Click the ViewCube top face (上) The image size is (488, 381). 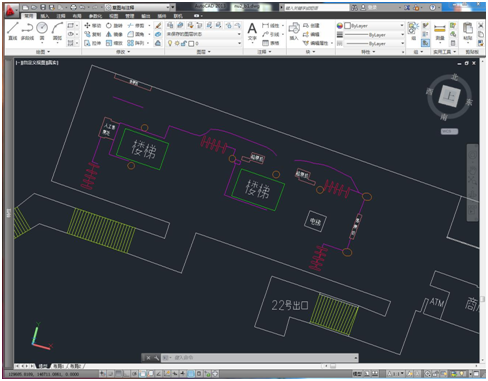449,96
